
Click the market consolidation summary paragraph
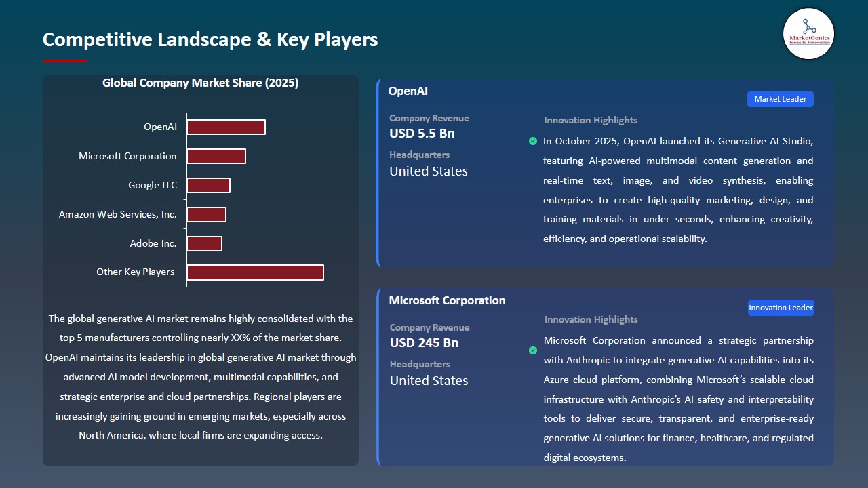tap(201, 377)
